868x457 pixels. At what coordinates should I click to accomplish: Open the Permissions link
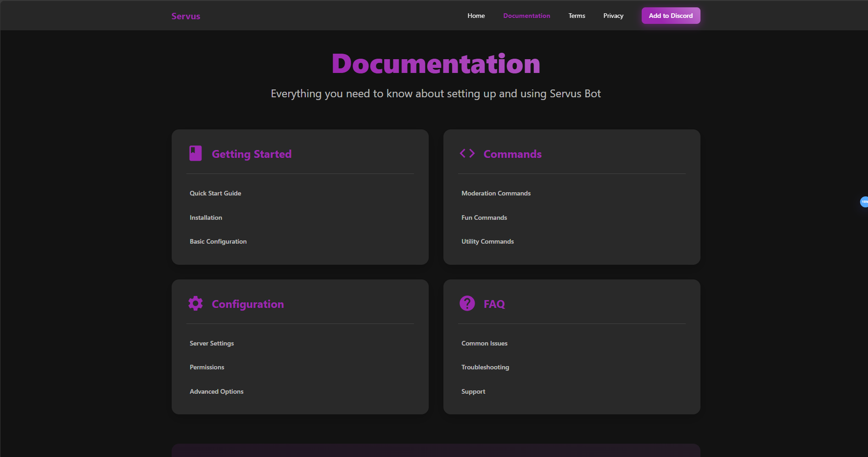(207, 367)
